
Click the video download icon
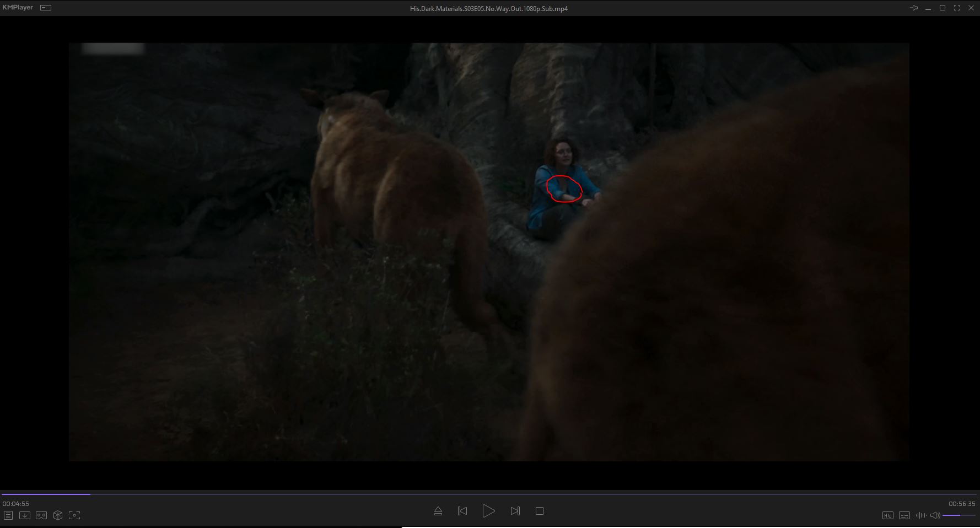click(25, 515)
